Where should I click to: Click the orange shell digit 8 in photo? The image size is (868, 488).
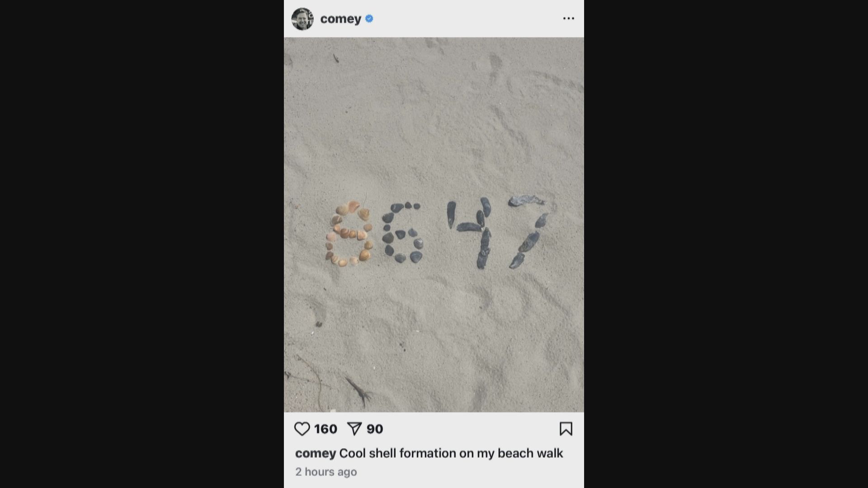point(349,234)
